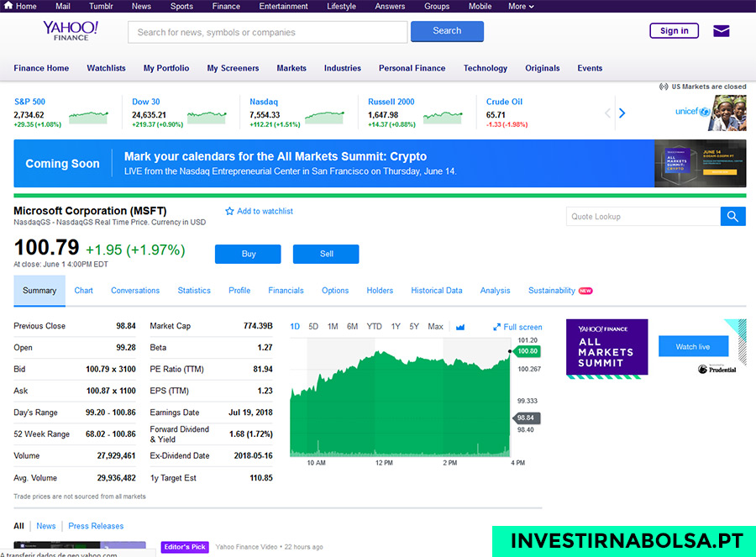The image size is (756, 557).
Task: Open Industries in navigation
Action: (x=343, y=68)
